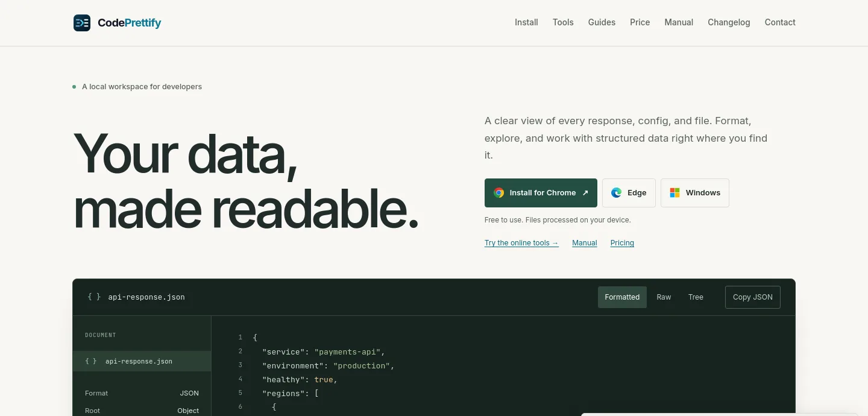This screenshot has width=868, height=416.
Task: Click the Edge install button
Action: 629,193
